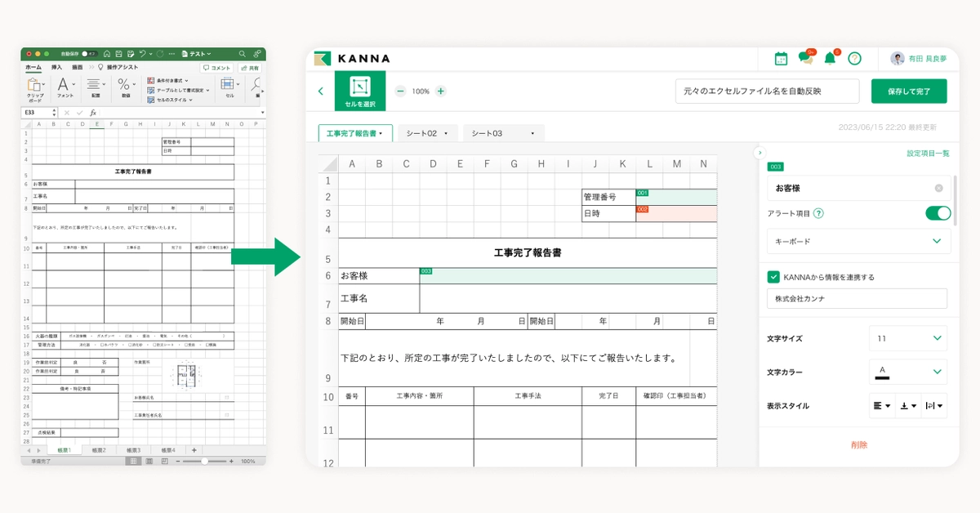Screen dimensions: 980x513
Task: Open the text fit dropdown in 表示スタイル
Action: 934,405
